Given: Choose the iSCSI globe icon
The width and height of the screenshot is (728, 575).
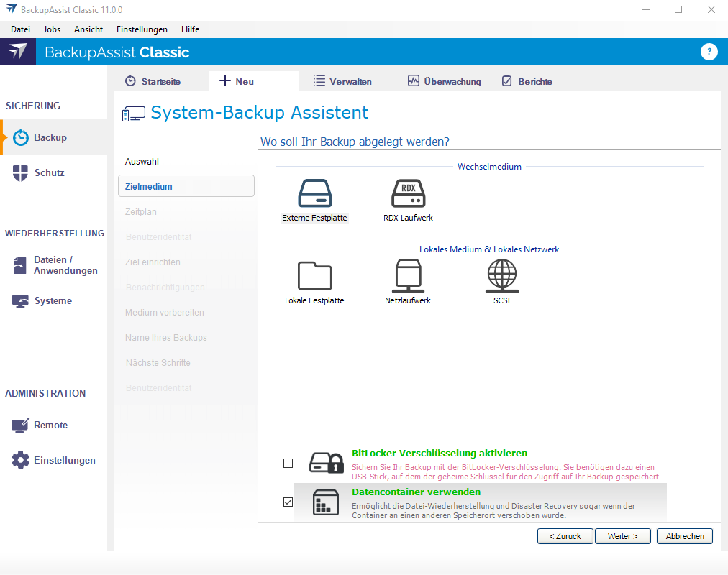Looking at the screenshot, I should click(x=501, y=276).
